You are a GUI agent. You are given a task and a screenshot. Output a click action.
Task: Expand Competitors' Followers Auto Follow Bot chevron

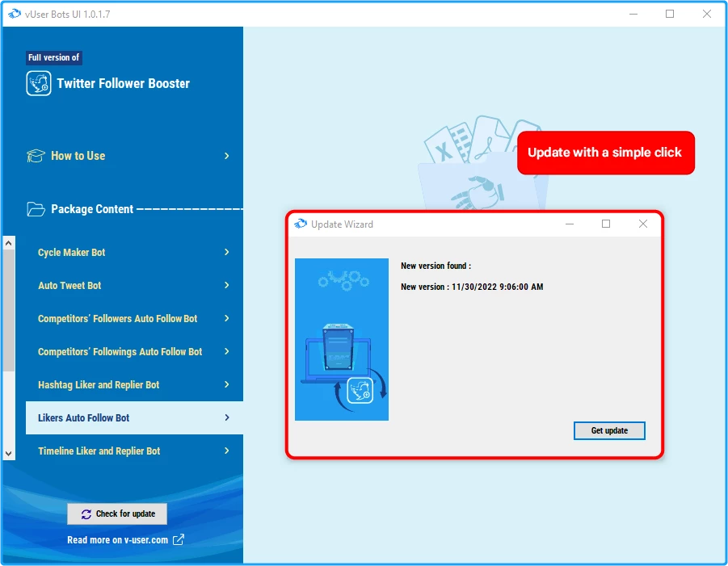[226, 318]
